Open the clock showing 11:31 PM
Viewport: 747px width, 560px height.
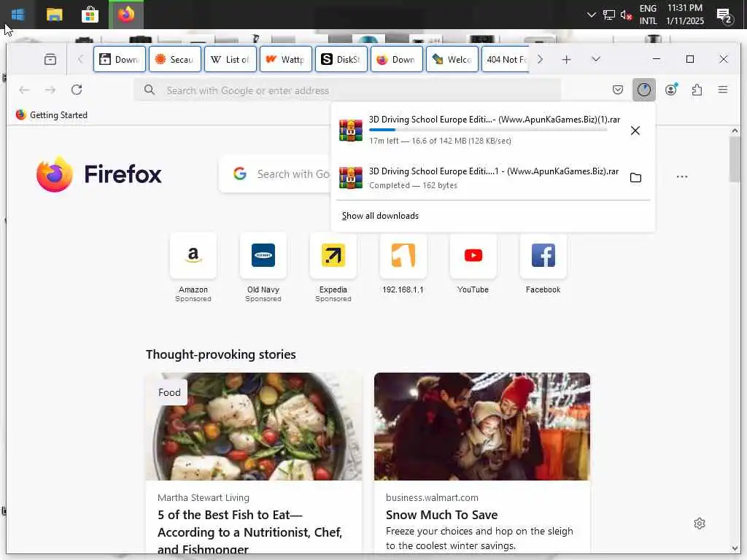(684, 15)
